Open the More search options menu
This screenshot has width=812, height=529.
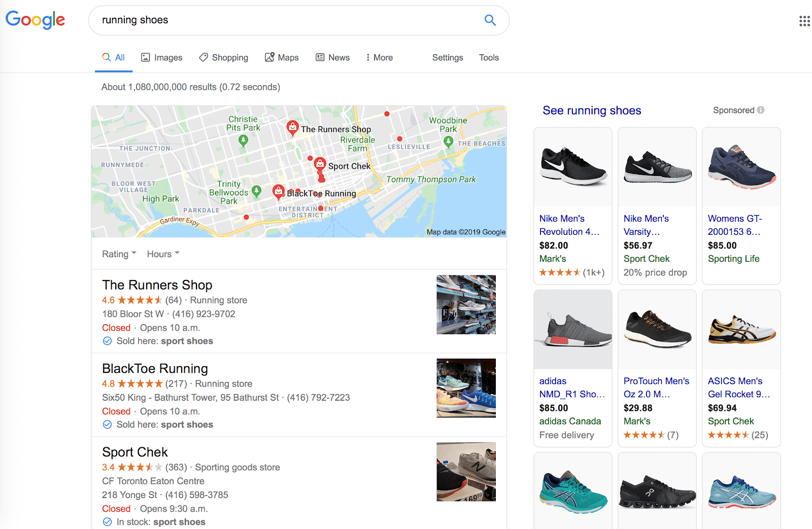(x=379, y=57)
